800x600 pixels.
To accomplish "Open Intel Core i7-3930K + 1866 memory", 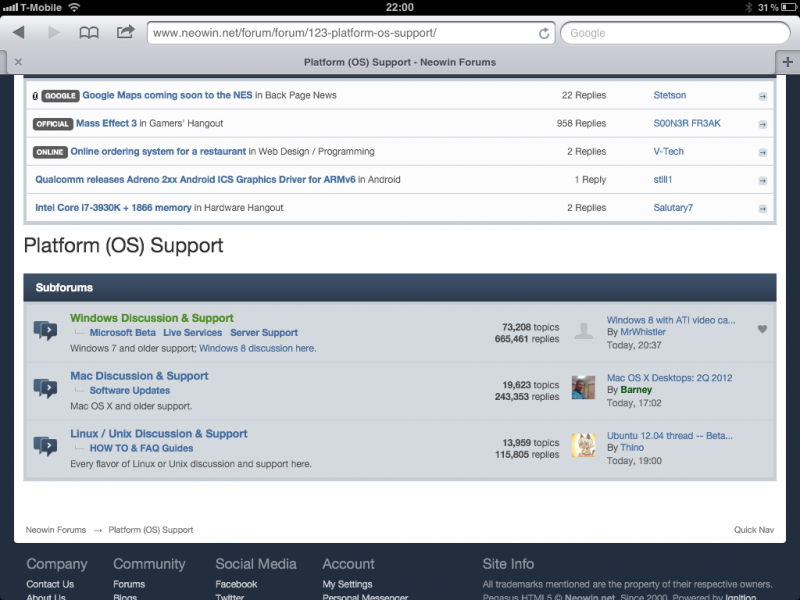I will [113, 208].
